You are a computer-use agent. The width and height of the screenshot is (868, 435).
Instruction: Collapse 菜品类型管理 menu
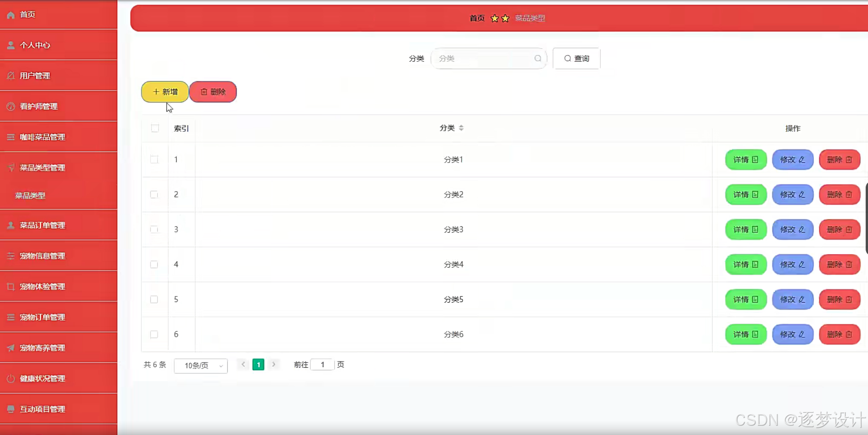point(59,167)
